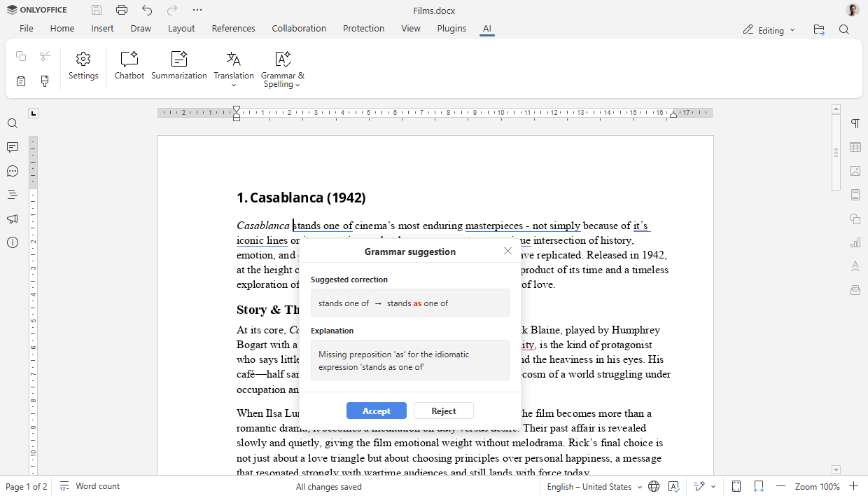This screenshot has height=496, width=868.
Task: Open the Collaboration tab
Action: [x=299, y=29]
